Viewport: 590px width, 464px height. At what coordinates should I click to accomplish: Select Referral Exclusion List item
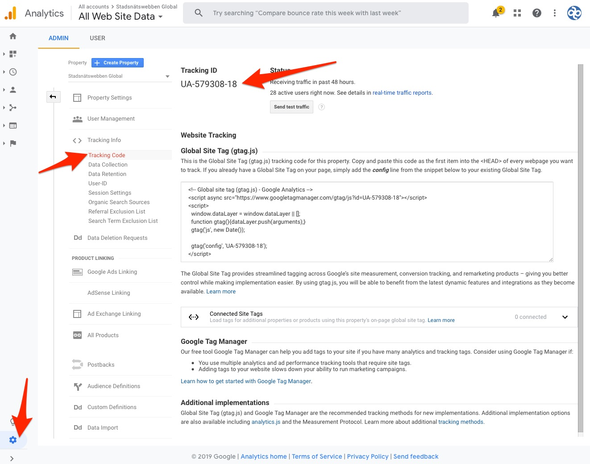(x=117, y=211)
